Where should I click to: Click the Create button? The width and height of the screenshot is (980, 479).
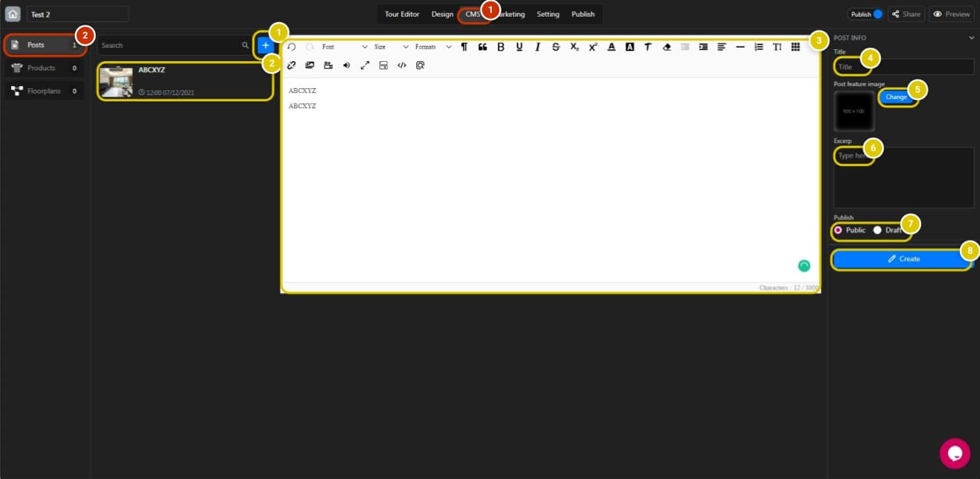tap(903, 259)
